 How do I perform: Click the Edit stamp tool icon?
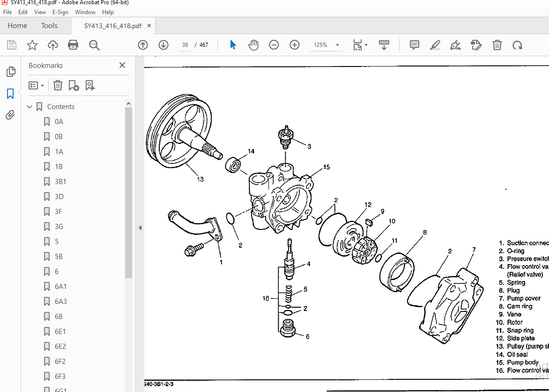(476, 45)
